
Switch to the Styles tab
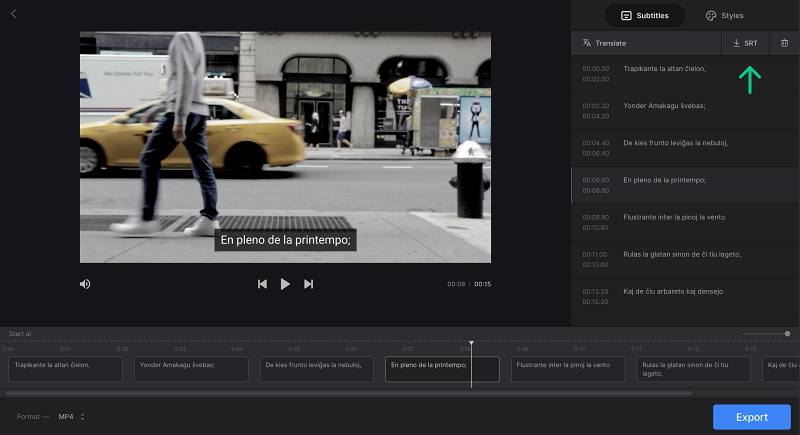[724, 15]
